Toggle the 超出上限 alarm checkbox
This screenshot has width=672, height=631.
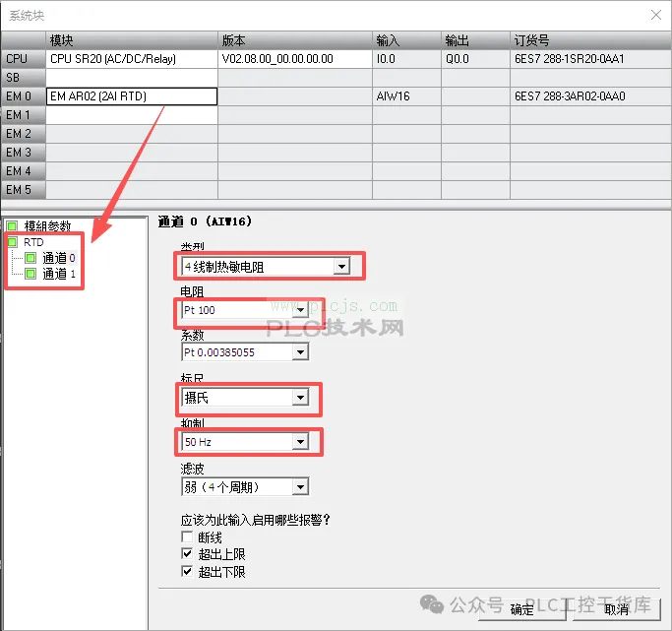187,554
